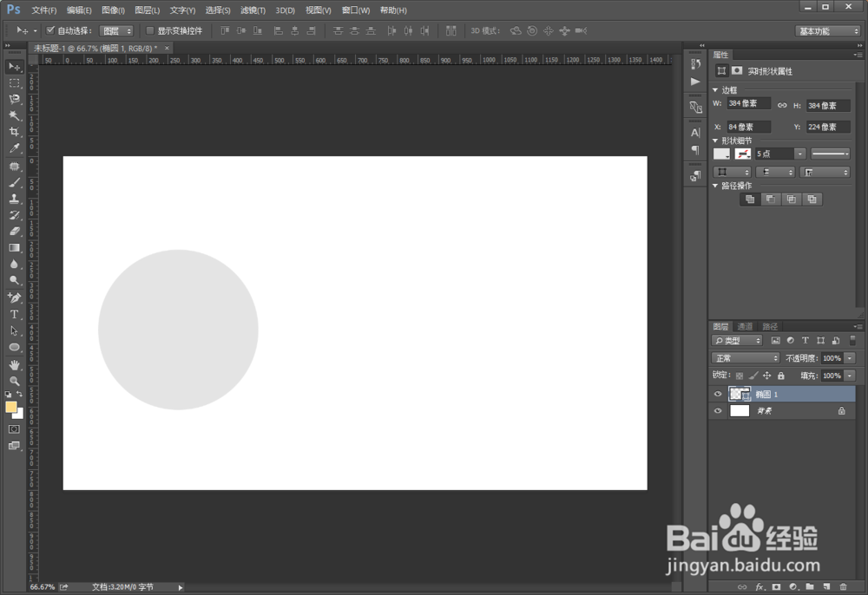868x595 pixels.
Task: Click the foreground color swatch
Action: tap(10, 407)
